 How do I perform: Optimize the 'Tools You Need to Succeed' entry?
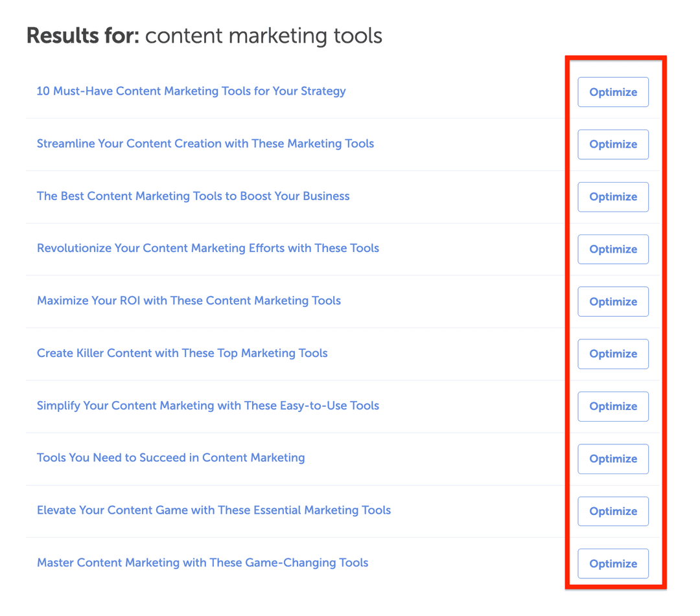click(612, 458)
